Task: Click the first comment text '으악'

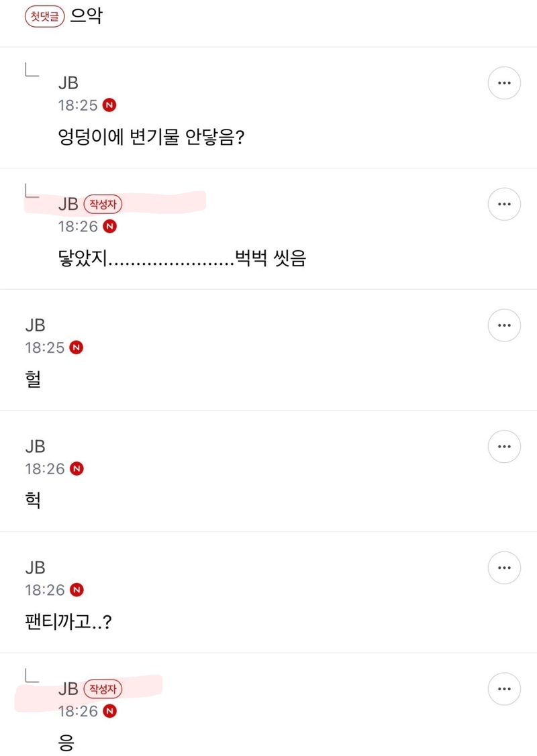Action: point(87,16)
